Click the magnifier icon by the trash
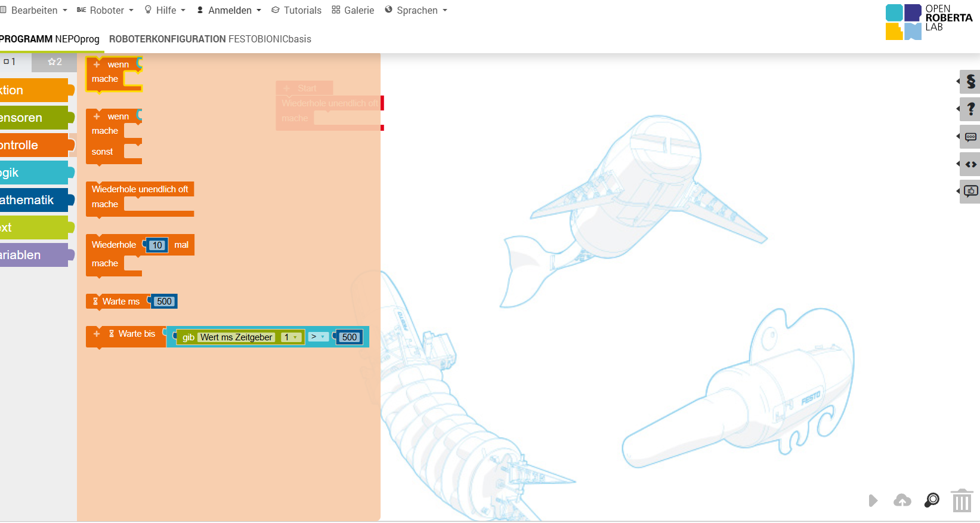Screen dimensions: 980x523 click(932, 500)
